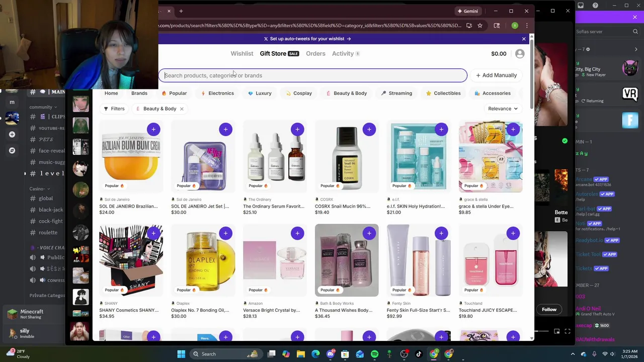The height and width of the screenshot is (362, 644).
Task: Select the Cosplay category
Action: point(299,93)
